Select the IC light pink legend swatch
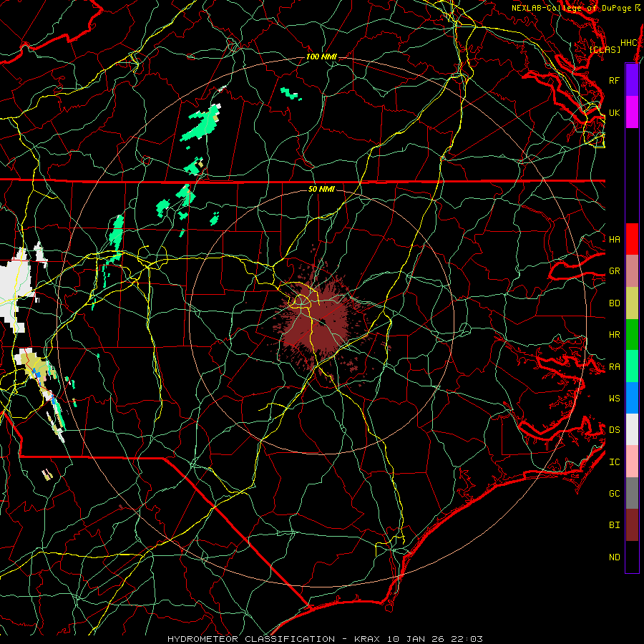This screenshot has height=644, width=644. point(632,462)
